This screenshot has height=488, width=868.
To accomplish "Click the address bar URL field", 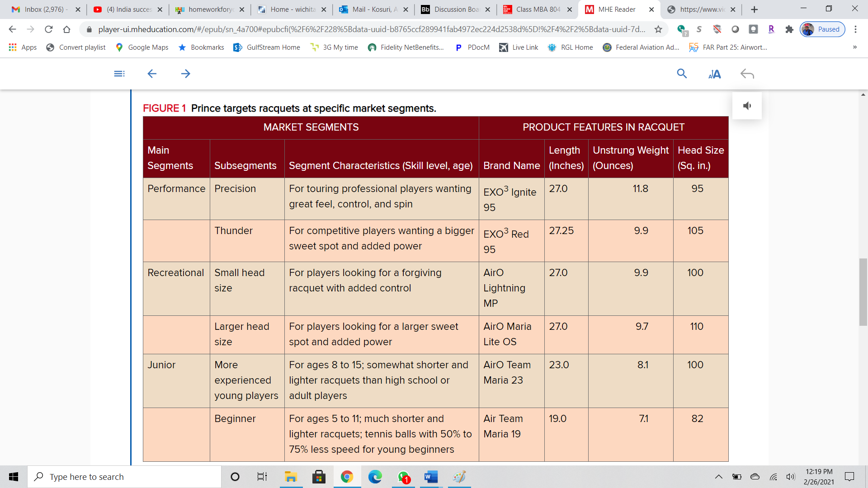I will pos(371,29).
